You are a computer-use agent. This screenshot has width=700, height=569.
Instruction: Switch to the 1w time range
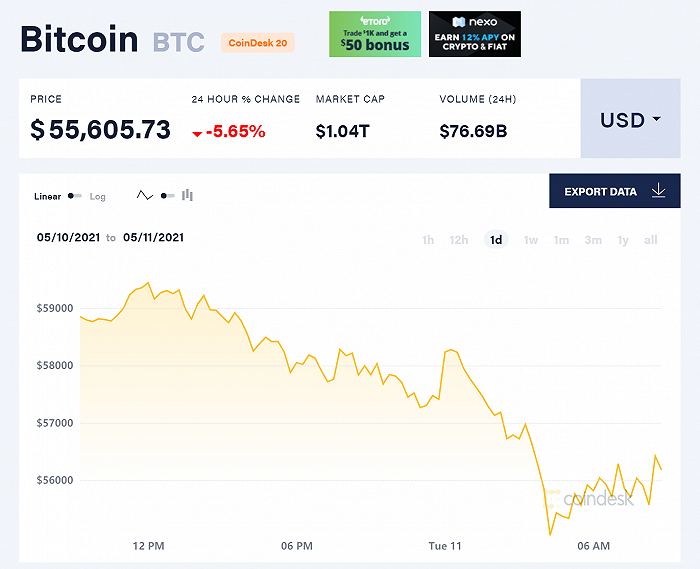click(x=531, y=240)
